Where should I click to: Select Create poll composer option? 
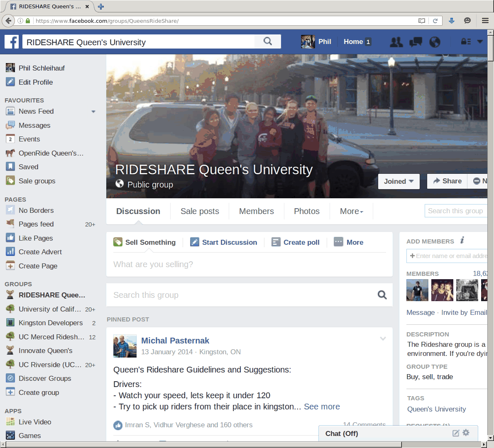tap(296, 242)
